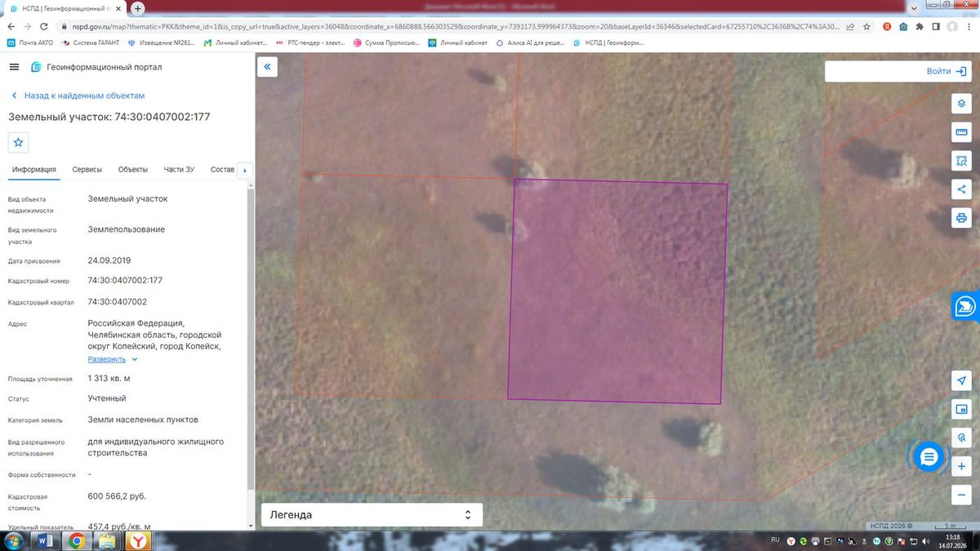Open the blue feedback widget on the right edge
Viewport: 980px width, 551px height.
[966, 306]
